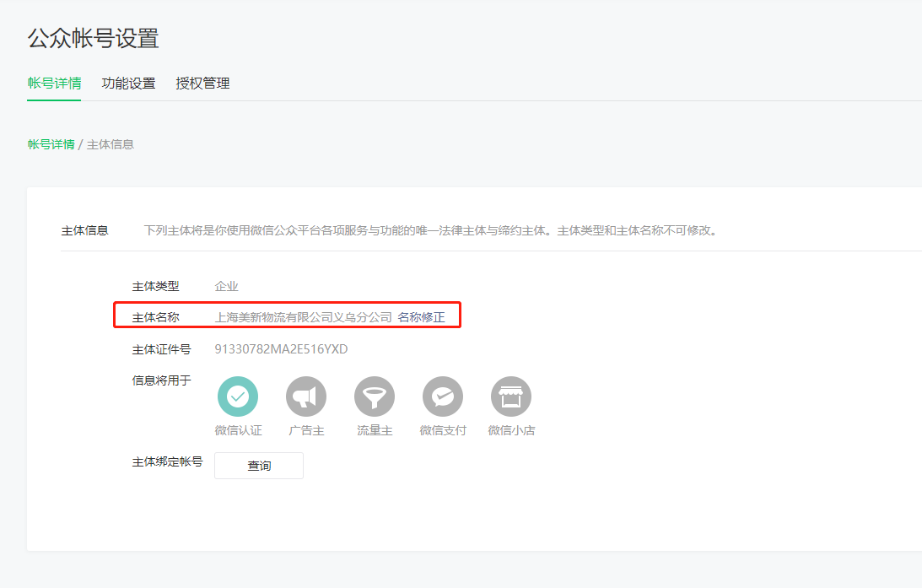
Task: Switch to the 帐号详情 tab
Action: pyautogui.click(x=54, y=84)
